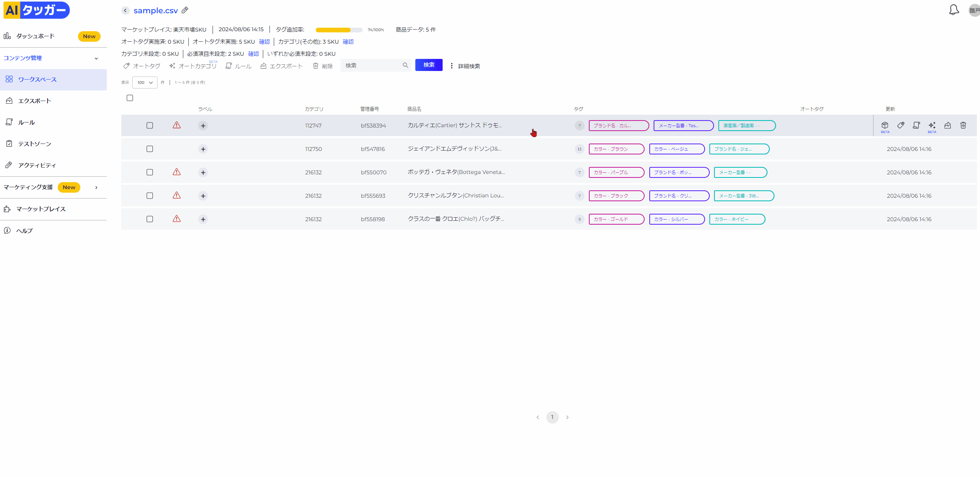Screen dimensions: 980x477
Task: Click the export icon in the first row actions
Action: point(947,125)
